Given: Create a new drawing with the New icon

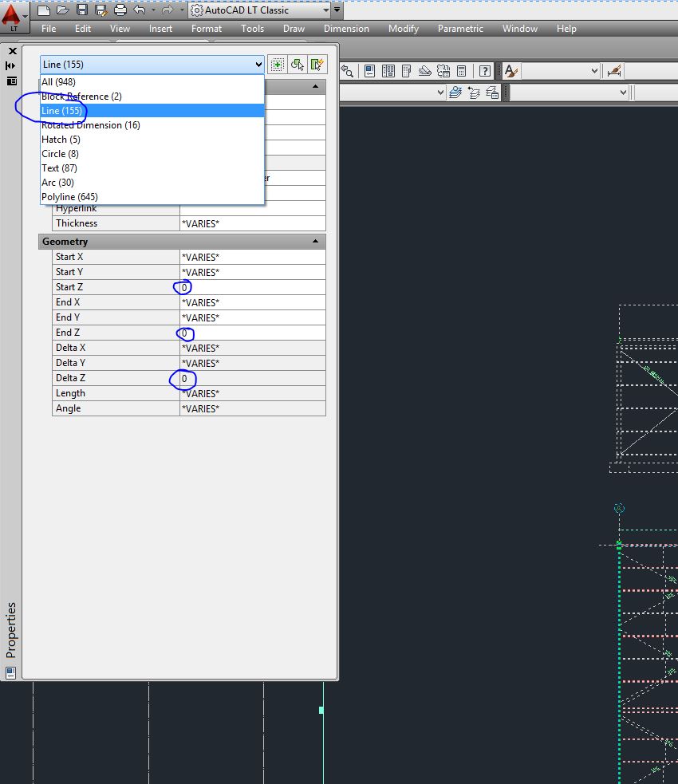Looking at the screenshot, I should point(44,10).
